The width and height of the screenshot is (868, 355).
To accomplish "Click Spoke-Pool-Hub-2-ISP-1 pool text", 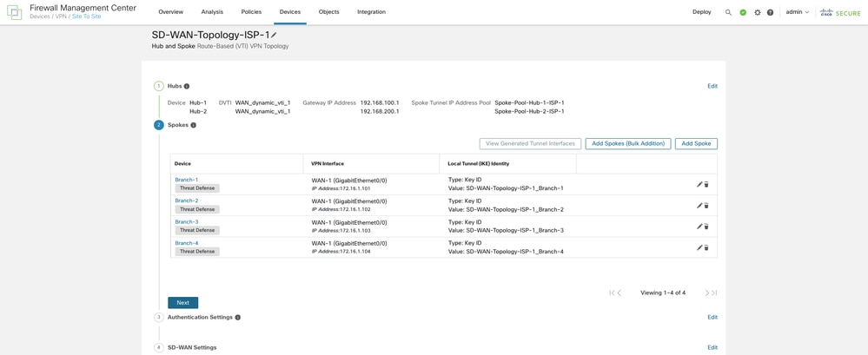I will (529, 111).
